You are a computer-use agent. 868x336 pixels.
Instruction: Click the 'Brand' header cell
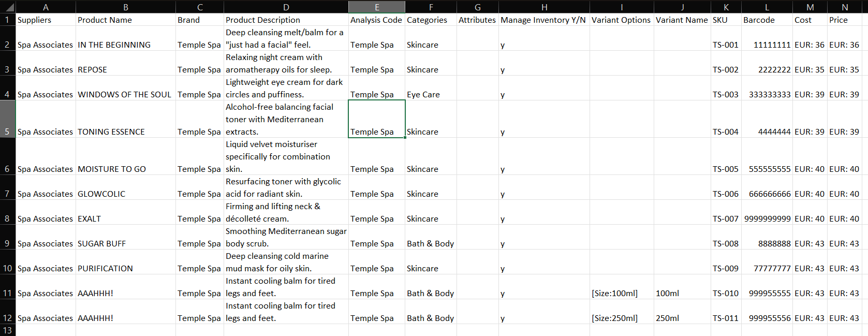click(x=200, y=20)
